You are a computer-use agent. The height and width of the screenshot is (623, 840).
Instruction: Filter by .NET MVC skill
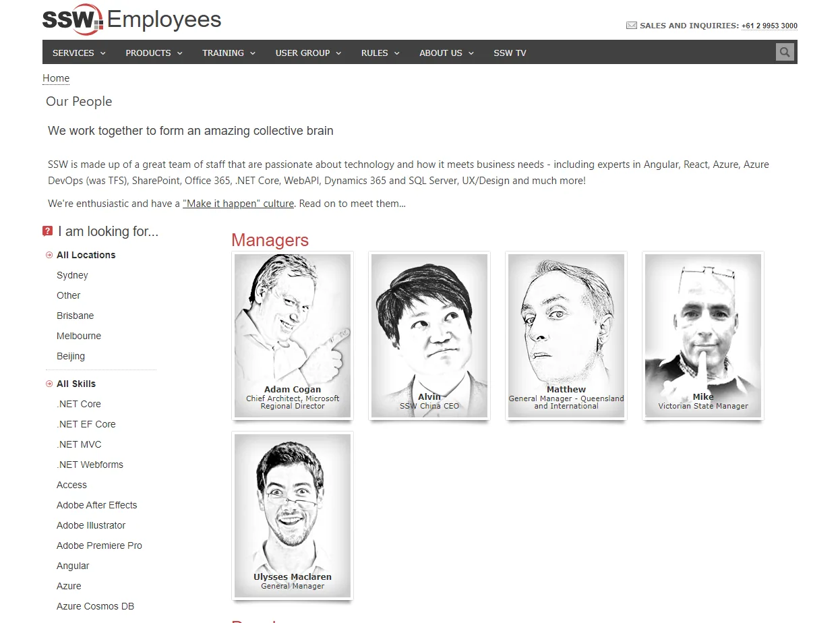(x=79, y=444)
